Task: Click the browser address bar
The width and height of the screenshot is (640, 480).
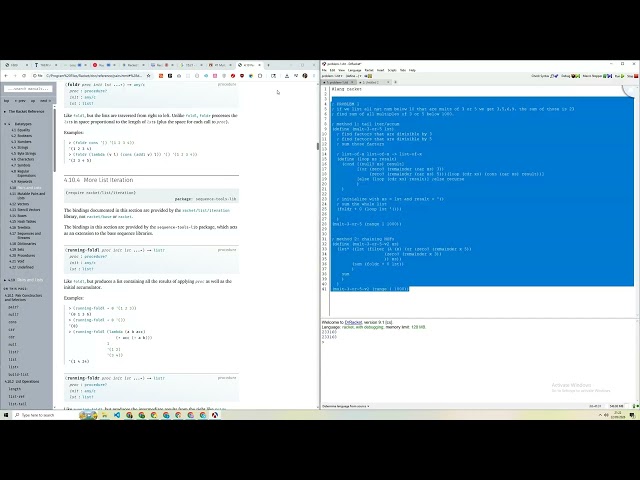Action: [93, 76]
